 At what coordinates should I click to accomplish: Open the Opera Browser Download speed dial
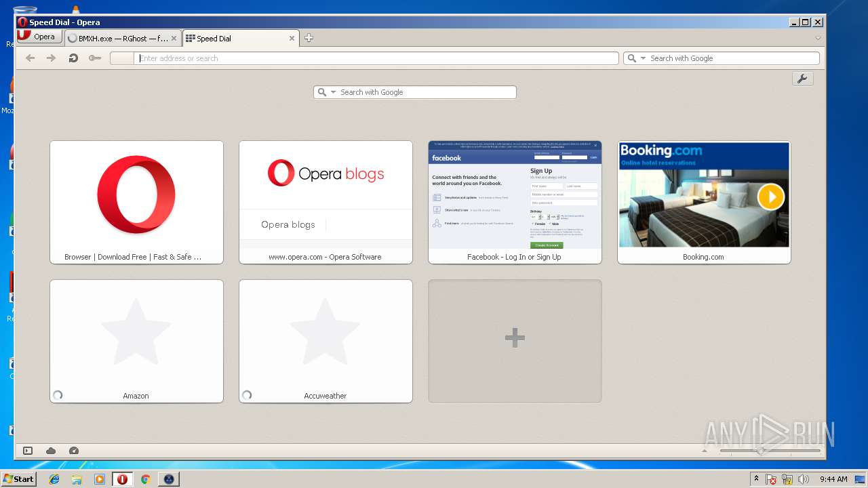coord(136,202)
